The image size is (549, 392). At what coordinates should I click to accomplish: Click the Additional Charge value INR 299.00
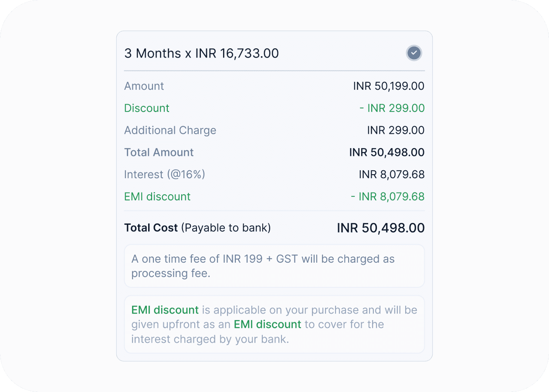[396, 130]
